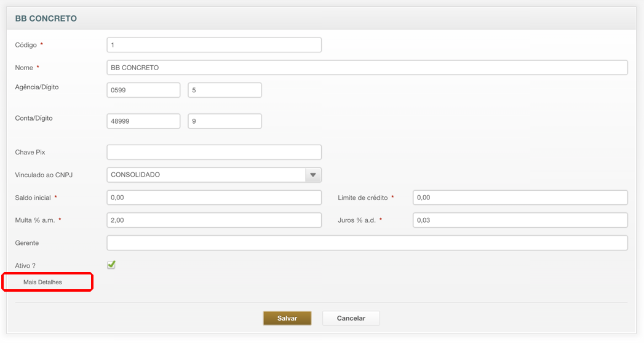Viewport: 644px width, 344px height.
Task: Click the Salvar button
Action: [x=287, y=318]
